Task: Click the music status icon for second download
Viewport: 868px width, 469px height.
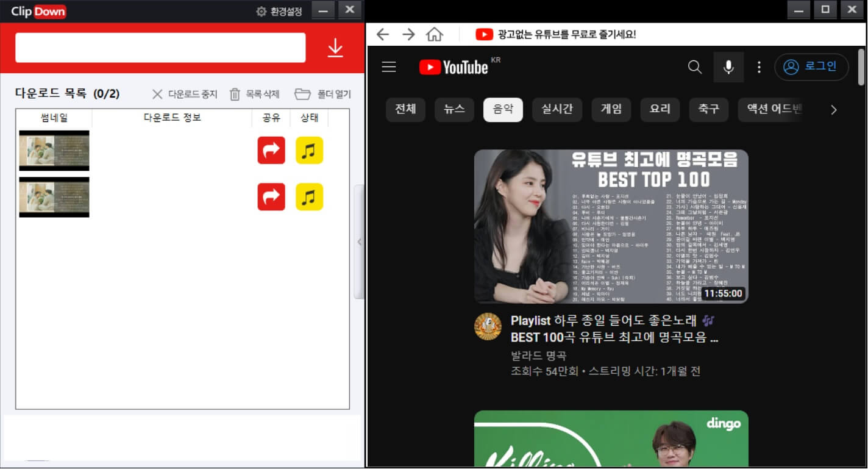Action: point(309,196)
